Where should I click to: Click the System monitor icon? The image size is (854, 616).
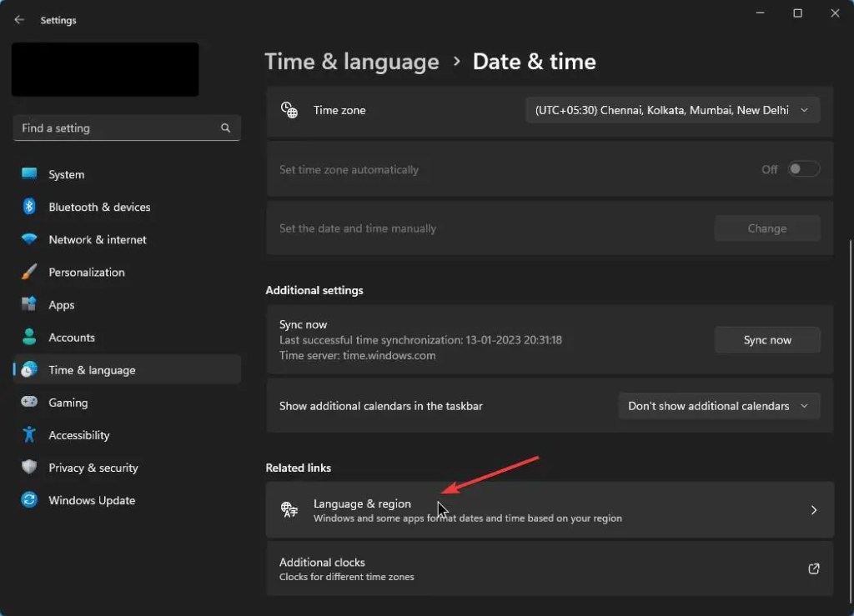coord(29,173)
